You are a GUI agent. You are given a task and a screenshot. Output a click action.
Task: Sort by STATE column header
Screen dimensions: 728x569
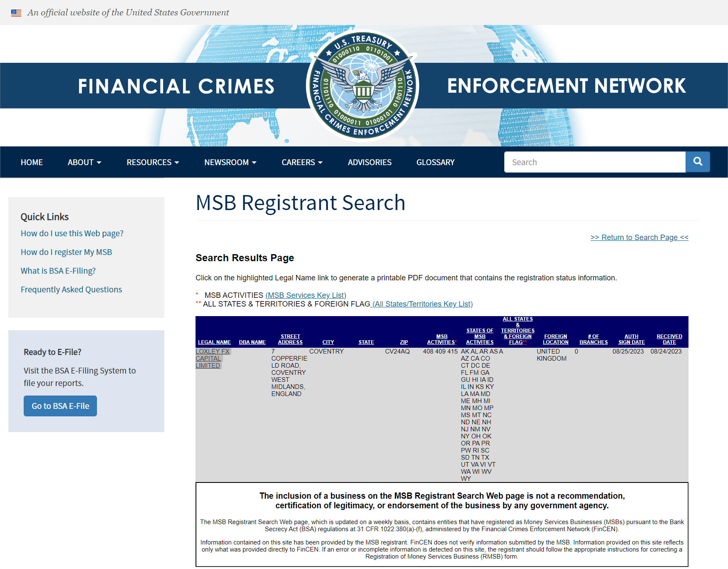click(366, 342)
